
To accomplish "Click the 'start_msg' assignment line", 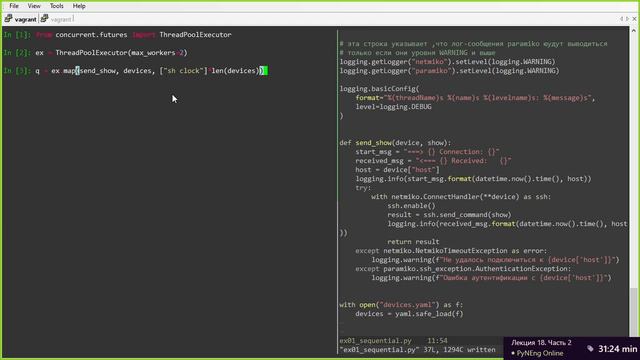I will [427, 152].
